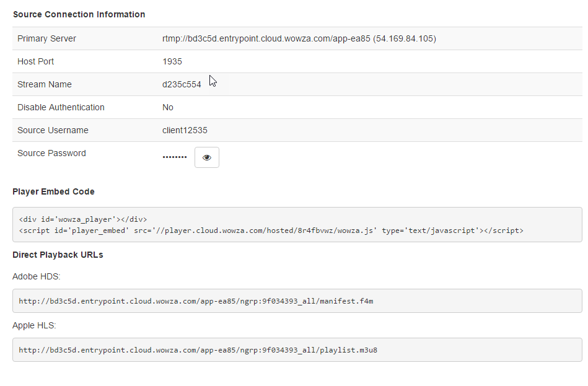Click the Source Connection Information heading

pyautogui.click(x=79, y=14)
